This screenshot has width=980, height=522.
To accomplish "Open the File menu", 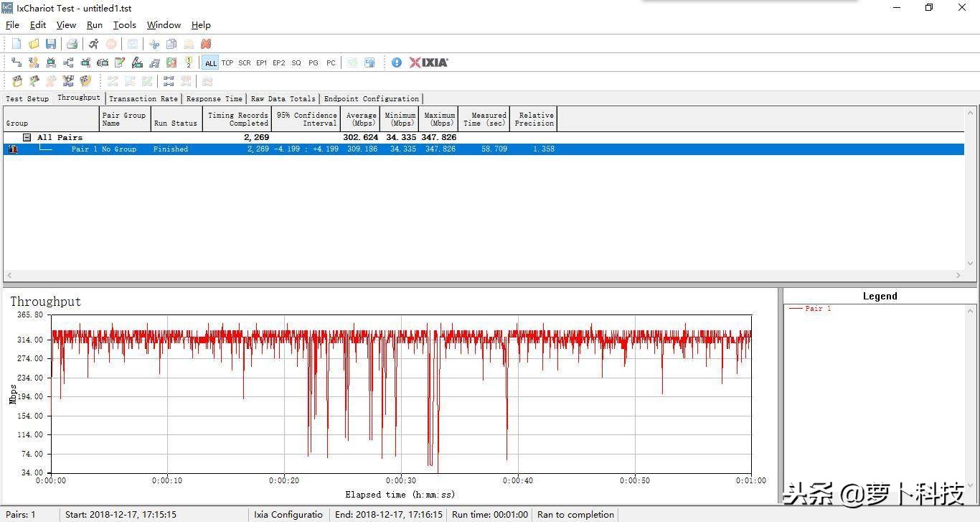I will [x=11, y=24].
